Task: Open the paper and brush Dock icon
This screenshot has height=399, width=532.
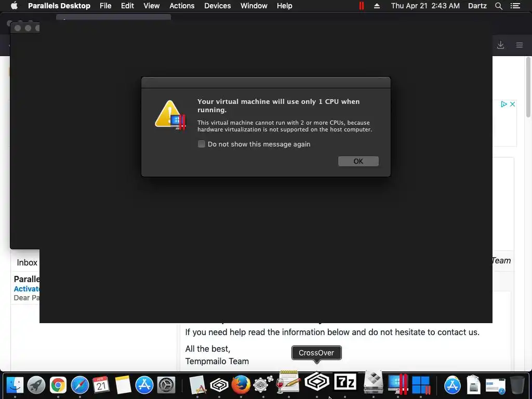Action: point(197,385)
